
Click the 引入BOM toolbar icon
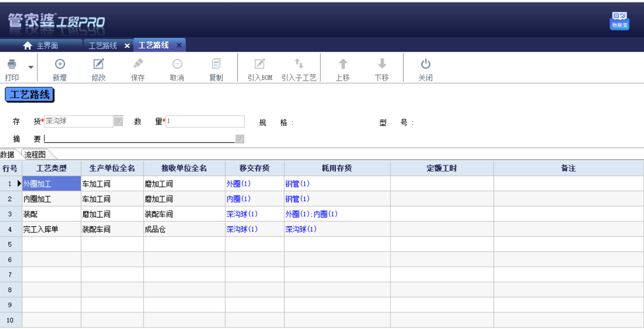tap(260, 64)
